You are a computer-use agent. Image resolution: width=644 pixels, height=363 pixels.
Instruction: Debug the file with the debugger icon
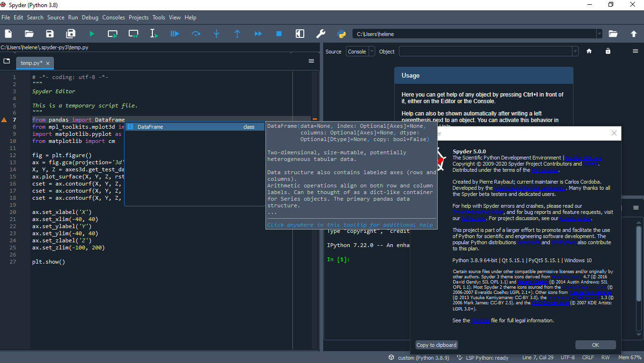click(x=175, y=34)
